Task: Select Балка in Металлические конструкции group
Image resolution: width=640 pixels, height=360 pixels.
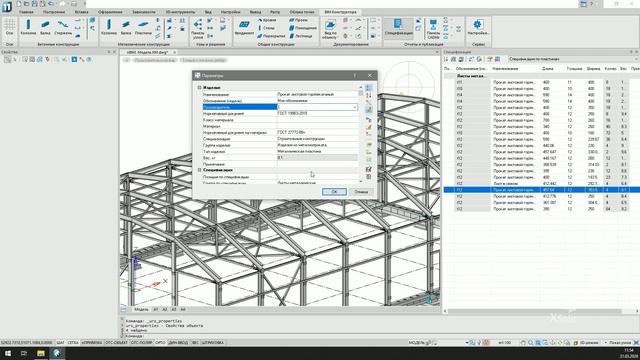Action: click(126, 27)
